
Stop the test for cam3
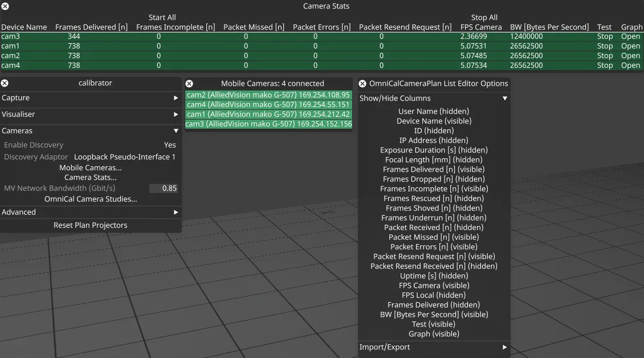tap(605, 36)
